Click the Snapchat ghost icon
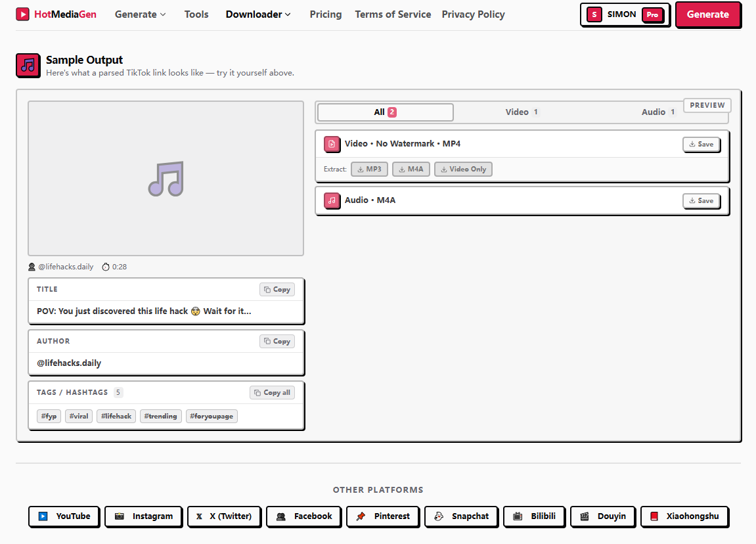The width and height of the screenshot is (756, 544). coord(439,516)
